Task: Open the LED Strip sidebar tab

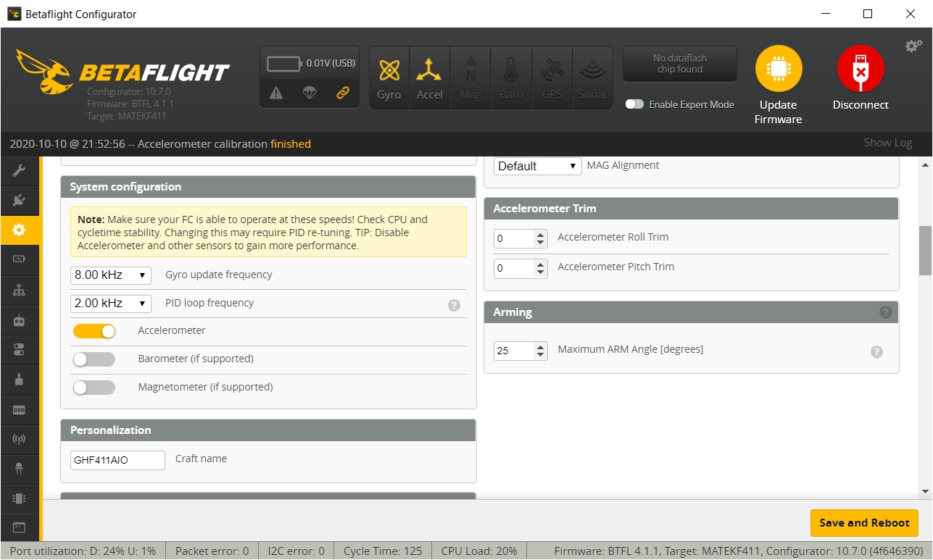Action: coord(20,469)
